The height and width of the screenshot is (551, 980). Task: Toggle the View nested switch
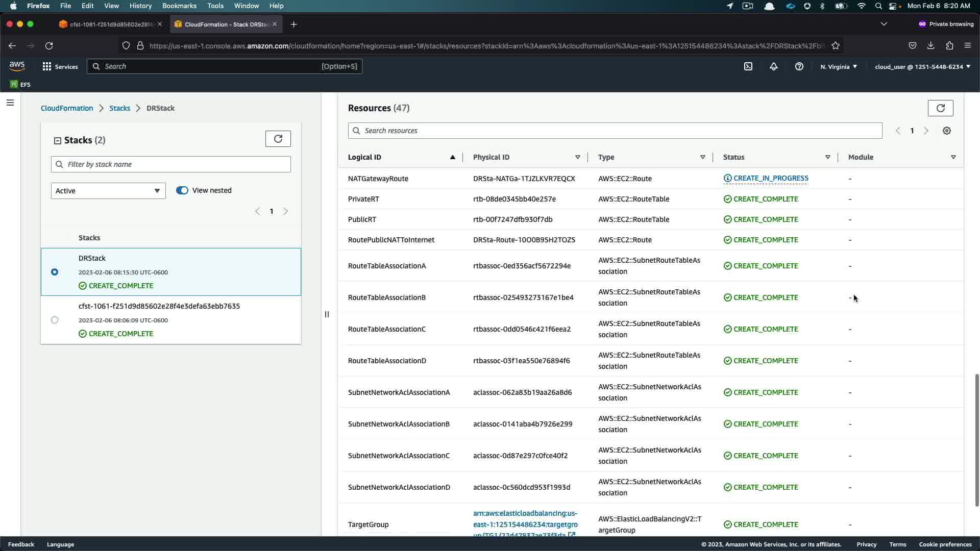click(182, 190)
